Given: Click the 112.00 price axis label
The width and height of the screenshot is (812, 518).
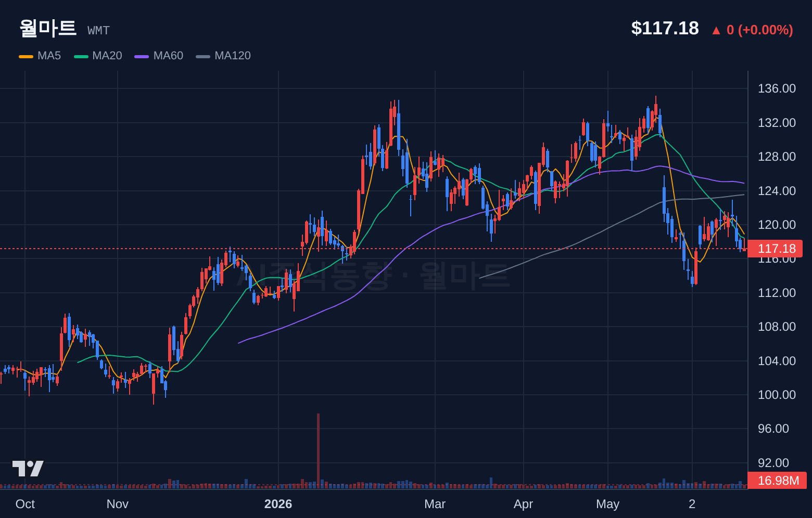Looking at the screenshot, I should click(777, 293).
